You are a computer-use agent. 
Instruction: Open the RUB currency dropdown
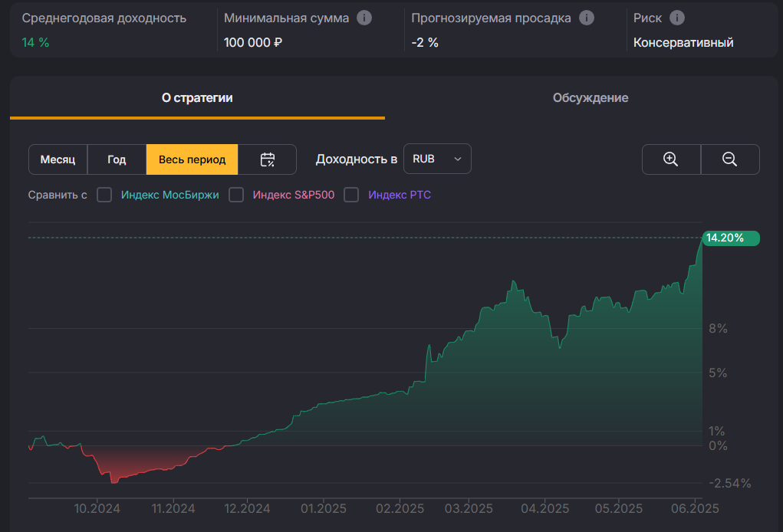(x=437, y=159)
